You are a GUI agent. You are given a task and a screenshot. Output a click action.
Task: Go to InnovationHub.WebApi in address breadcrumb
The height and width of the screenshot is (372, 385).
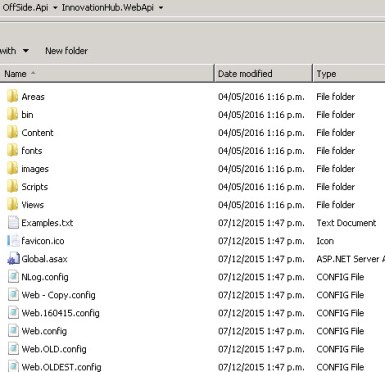107,7
